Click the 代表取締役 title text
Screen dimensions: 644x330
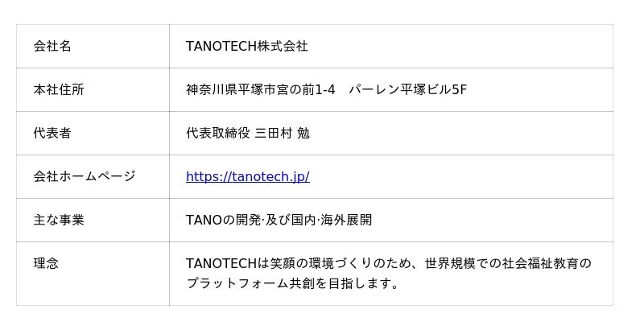click(x=217, y=134)
